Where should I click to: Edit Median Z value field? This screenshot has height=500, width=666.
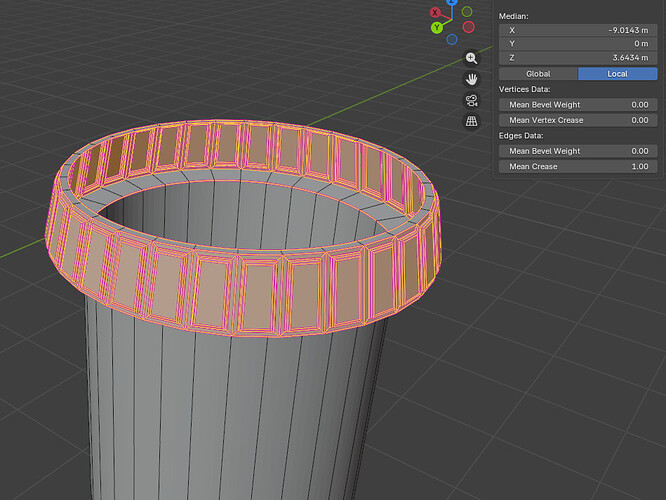pos(578,57)
